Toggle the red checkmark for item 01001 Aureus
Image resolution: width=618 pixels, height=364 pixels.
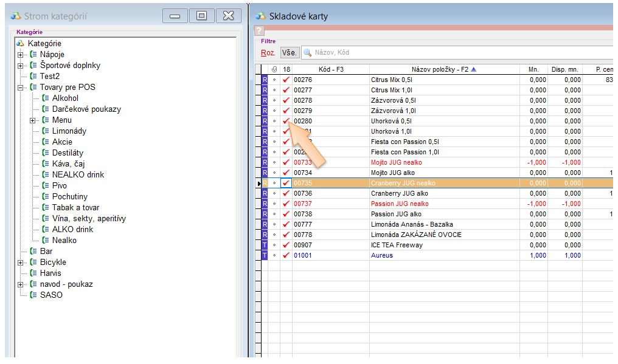[x=286, y=255]
